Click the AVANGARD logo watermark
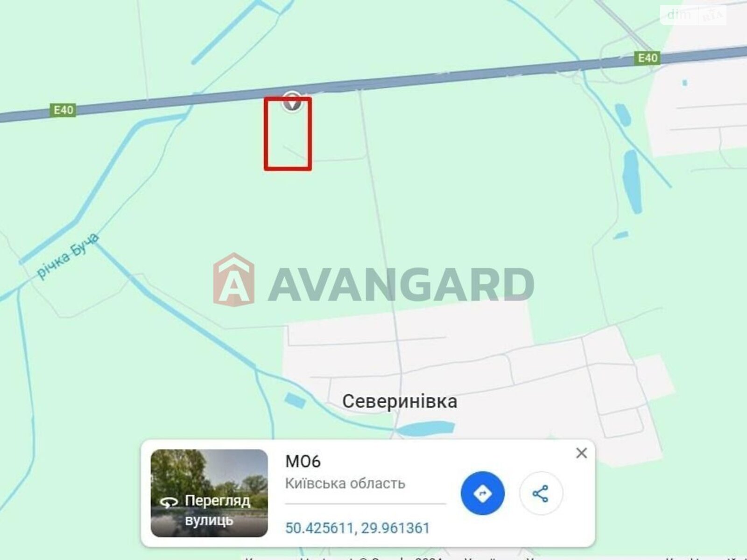Viewport: 747px width, 560px height. [x=373, y=280]
